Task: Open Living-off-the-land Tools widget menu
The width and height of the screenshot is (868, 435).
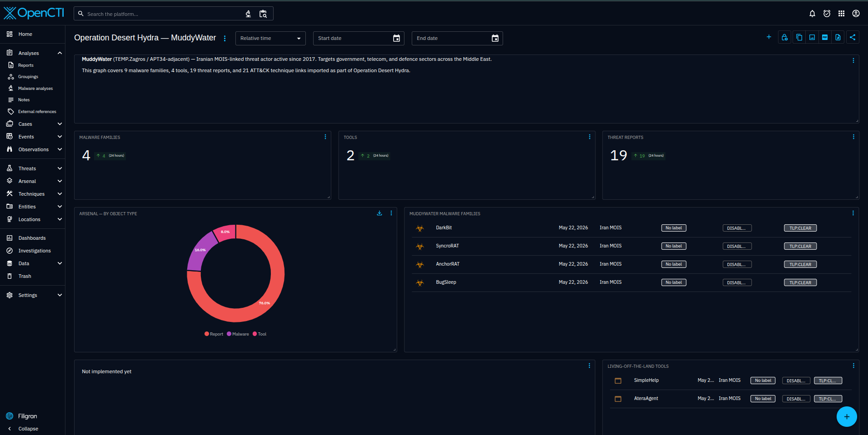Action: point(853,366)
